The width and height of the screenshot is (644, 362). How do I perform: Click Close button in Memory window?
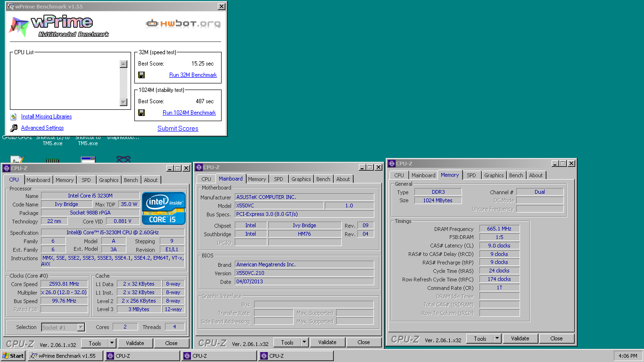pos(557,338)
